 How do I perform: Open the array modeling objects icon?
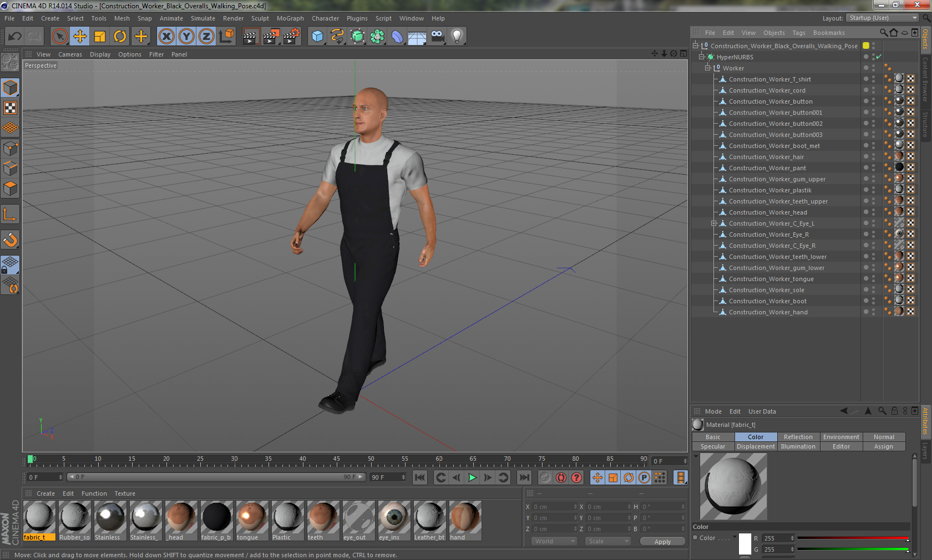[x=377, y=37]
